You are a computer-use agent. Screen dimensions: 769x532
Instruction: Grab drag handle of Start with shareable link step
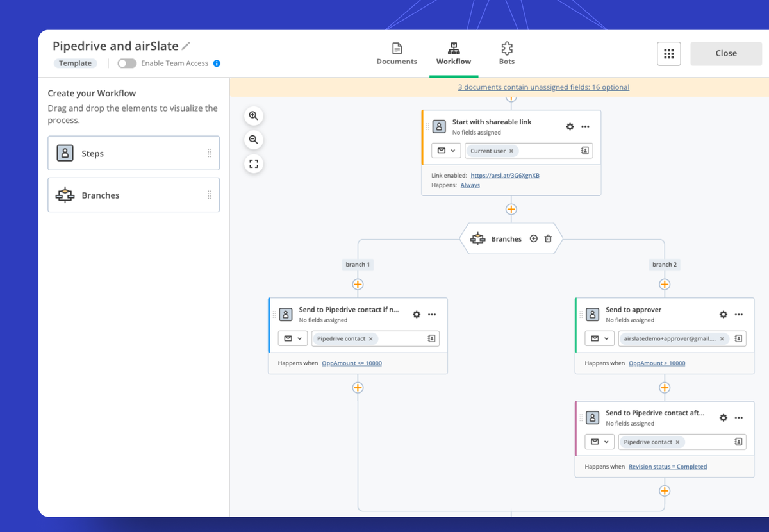pyautogui.click(x=428, y=127)
